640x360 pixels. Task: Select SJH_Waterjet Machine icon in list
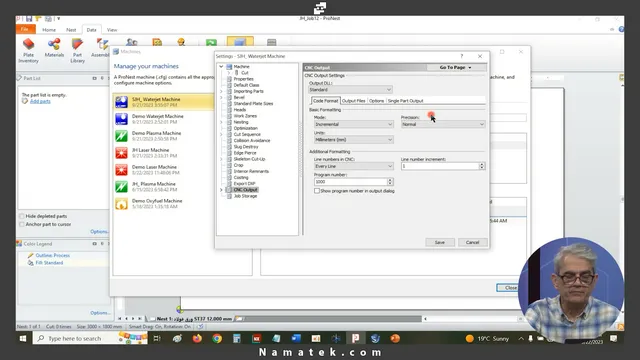click(x=121, y=102)
